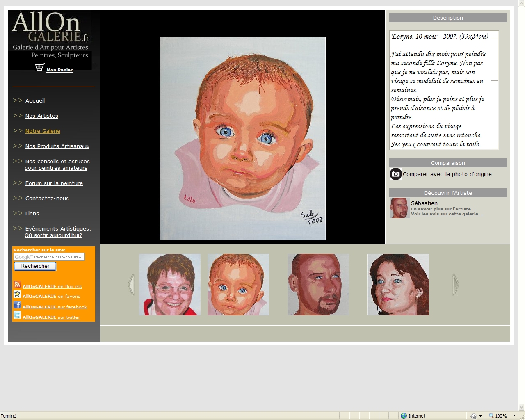Click the shopping cart icon
Screen dimensions: 525x420
click(40, 68)
